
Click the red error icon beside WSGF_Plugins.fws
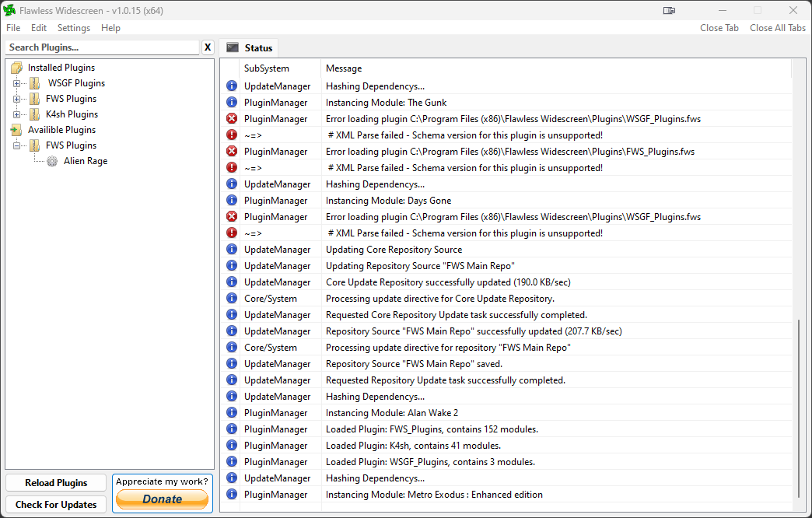(231, 119)
